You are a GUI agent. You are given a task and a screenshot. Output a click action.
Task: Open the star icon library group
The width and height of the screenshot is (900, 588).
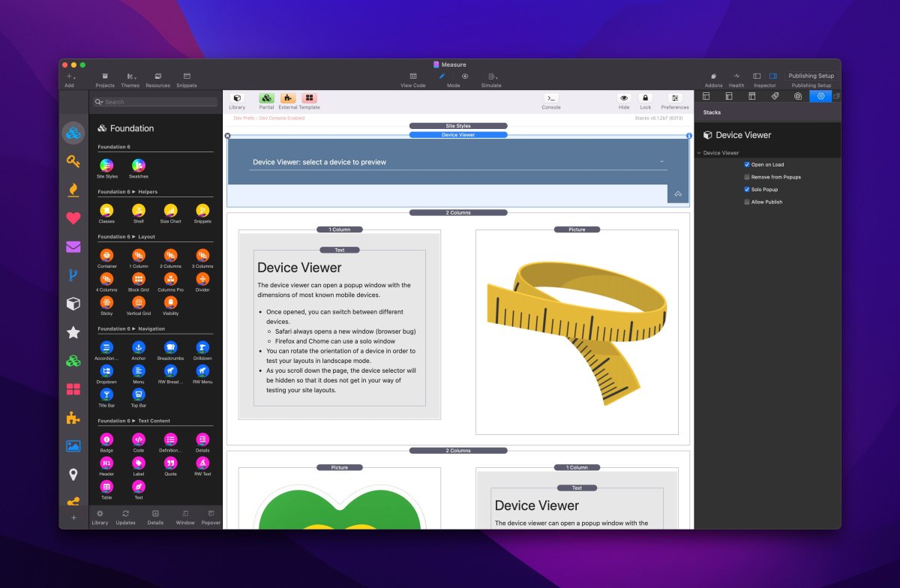click(73, 332)
